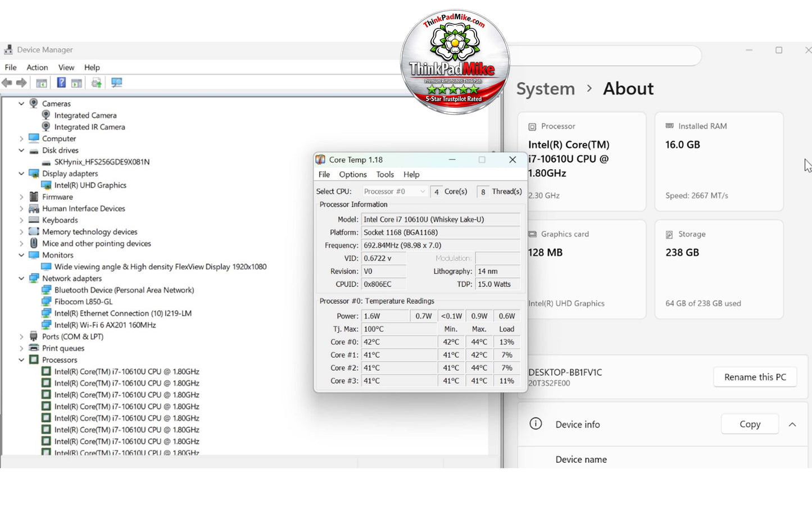Image resolution: width=812 pixels, height=510 pixels.
Task: Toggle the console tree pane toolbar icon
Action: 42,83
